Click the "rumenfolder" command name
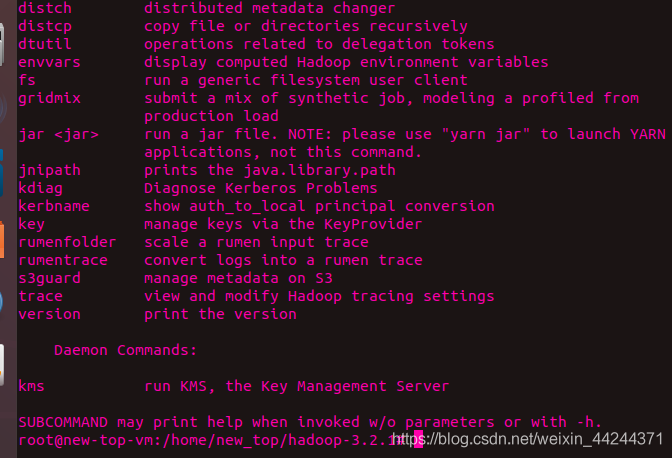672x458 pixels. click(67, 242)
